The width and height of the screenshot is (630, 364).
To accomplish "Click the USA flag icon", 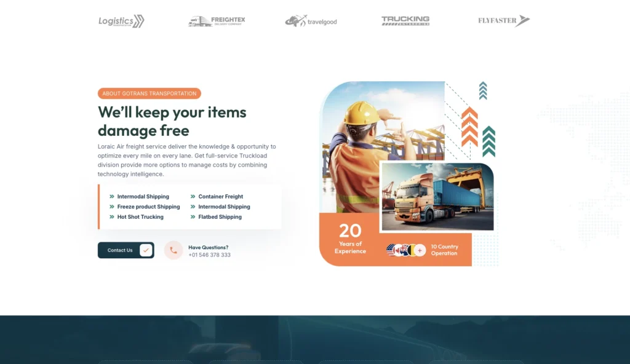I will (x=391, y=250).
